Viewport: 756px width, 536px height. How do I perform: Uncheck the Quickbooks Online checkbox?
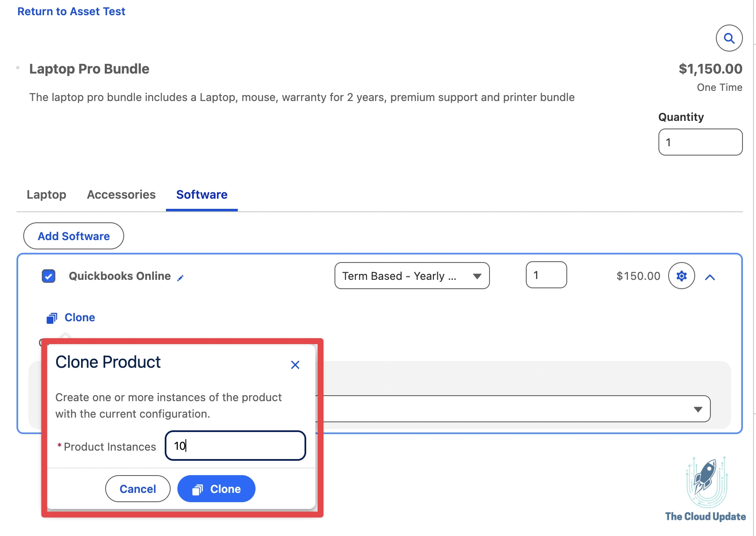click(x=49, y=276)
